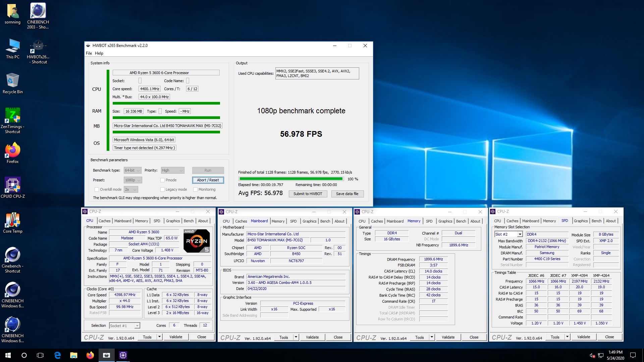This screenshot has width=644, height=362.
Task: Click Close in the Memory tab CPU-Z window
Action: pyautogui.click(x=474, y=337)
